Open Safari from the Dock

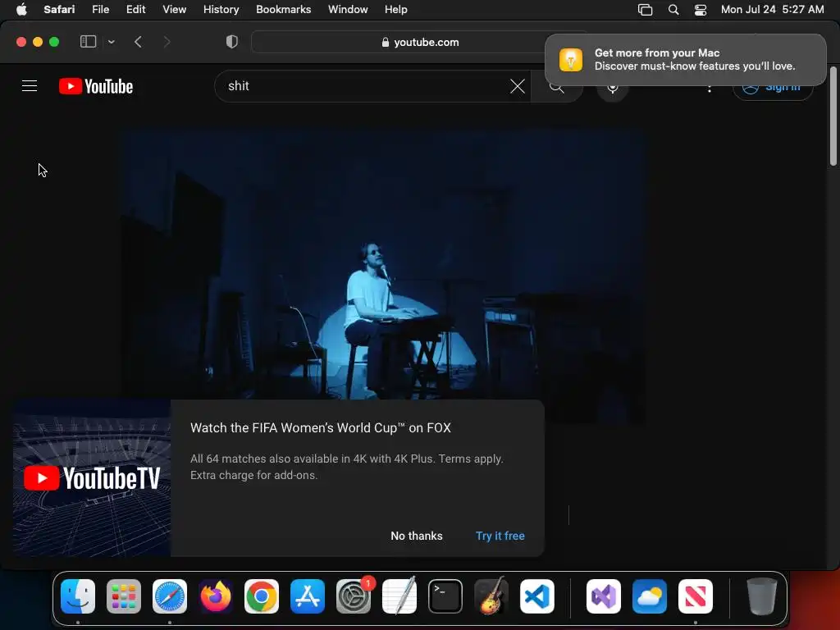(170, 596)
